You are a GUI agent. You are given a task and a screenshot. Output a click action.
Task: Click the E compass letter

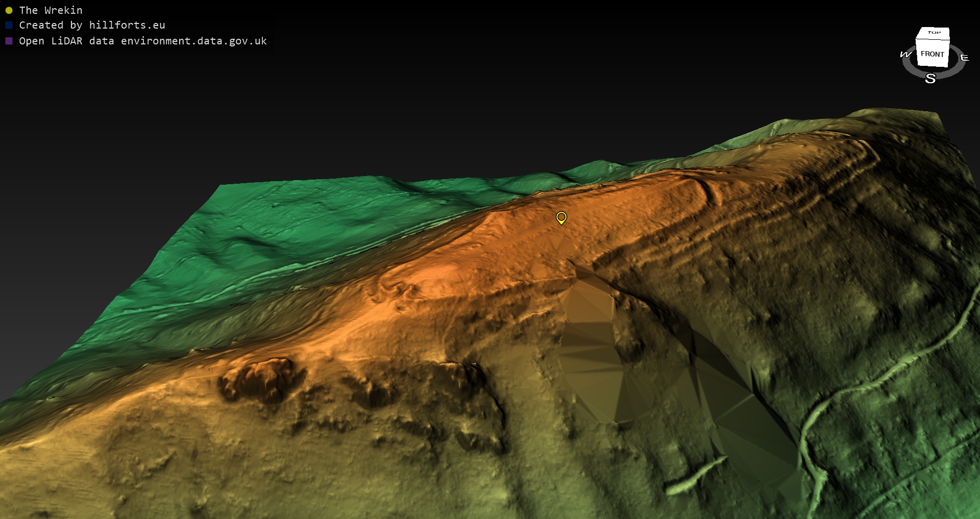[964, 58]
